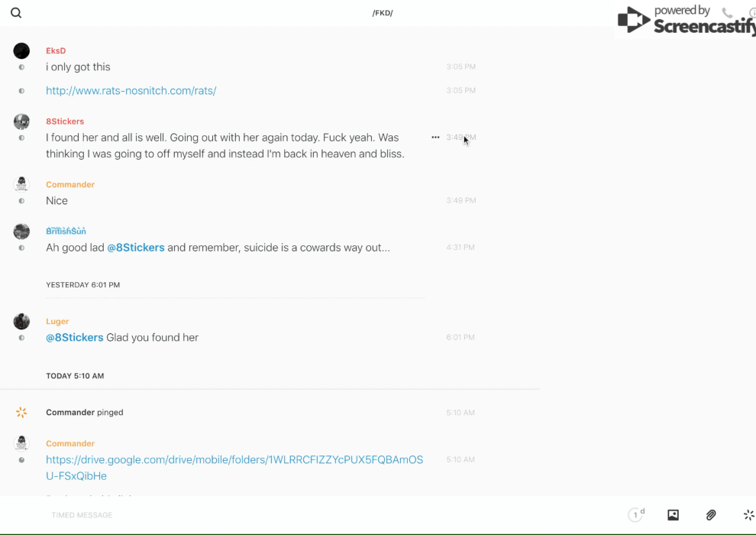Image resolution: width=756 pixels, height=535 pixels.
Task: Open the three-dot options on 8Stickers' message
Action: [x=435, y=138]
